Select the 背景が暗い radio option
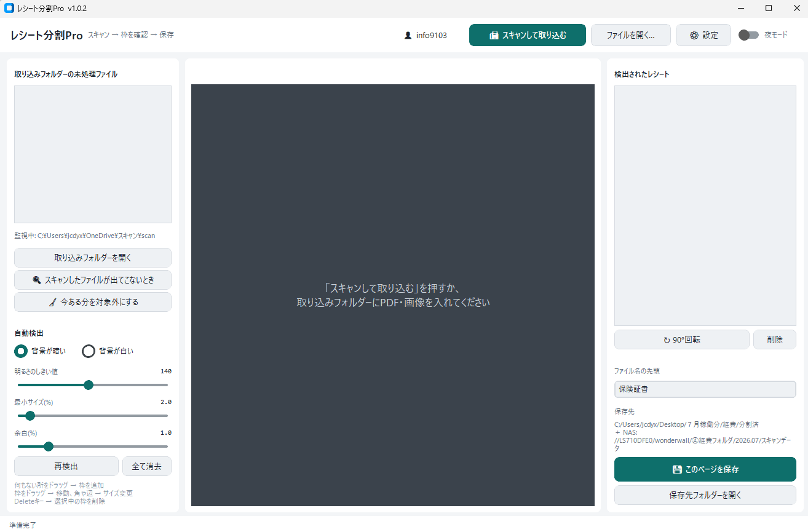808x532 pixels. pos(21,351)
